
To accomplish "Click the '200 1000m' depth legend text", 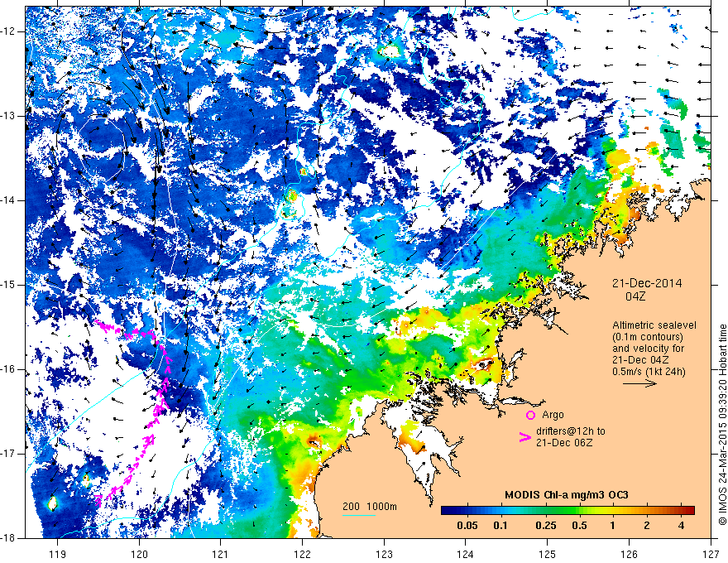I will tap(370, 507).
